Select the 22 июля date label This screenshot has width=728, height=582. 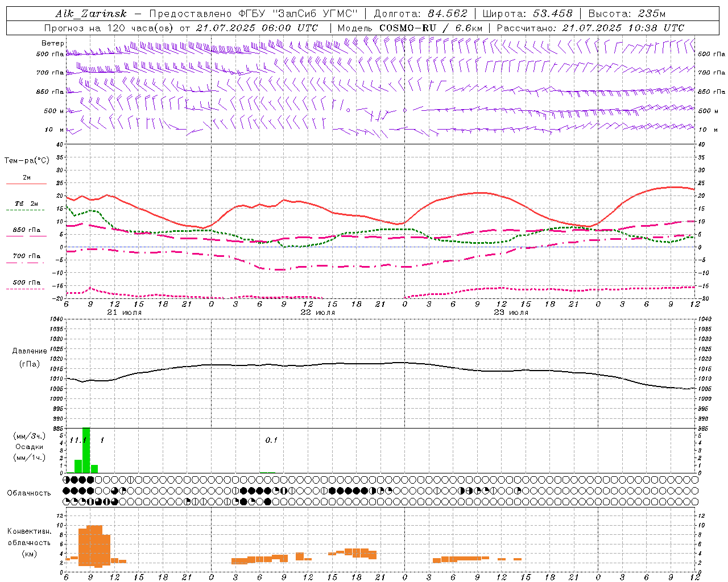coord(318,313)
